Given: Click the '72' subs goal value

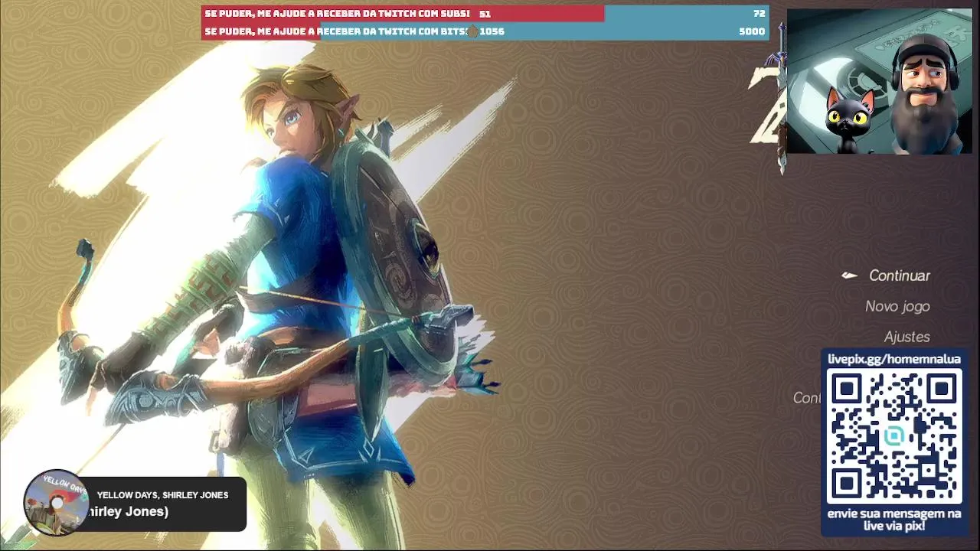Looking at the screenshot, I should [759, 14].
